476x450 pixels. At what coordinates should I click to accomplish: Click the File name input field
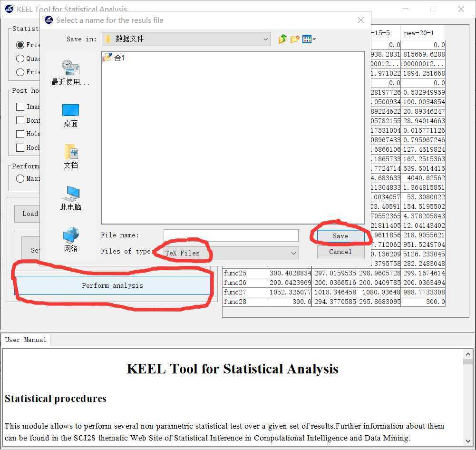[231, 235]
